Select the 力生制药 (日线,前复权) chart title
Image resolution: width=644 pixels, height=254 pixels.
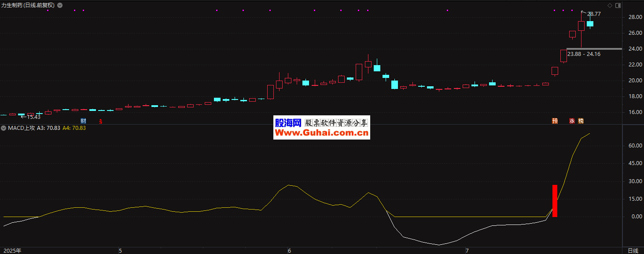coord(28,5)
